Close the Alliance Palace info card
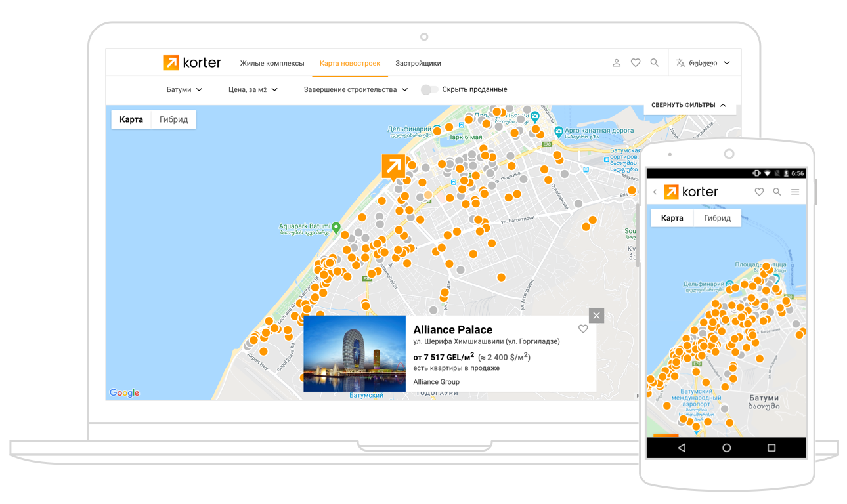This screenshot has width=847, height=504. click(x=596, y=316)
